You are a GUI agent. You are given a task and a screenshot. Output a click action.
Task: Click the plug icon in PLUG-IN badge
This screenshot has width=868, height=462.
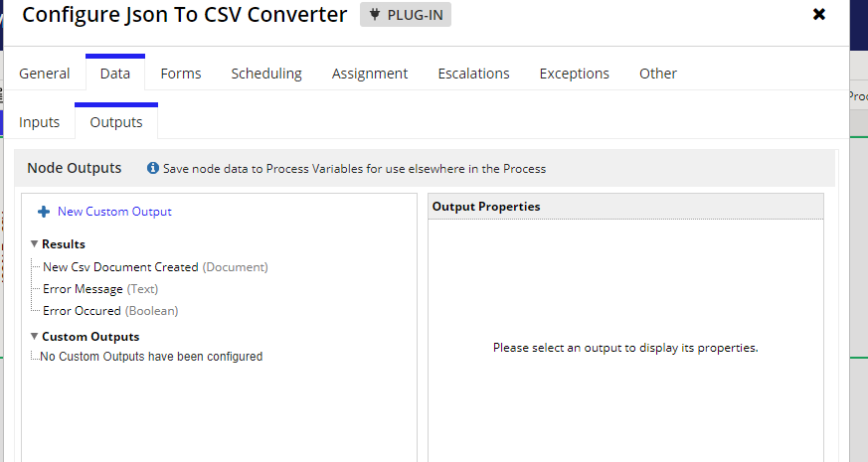click(375, 15)
